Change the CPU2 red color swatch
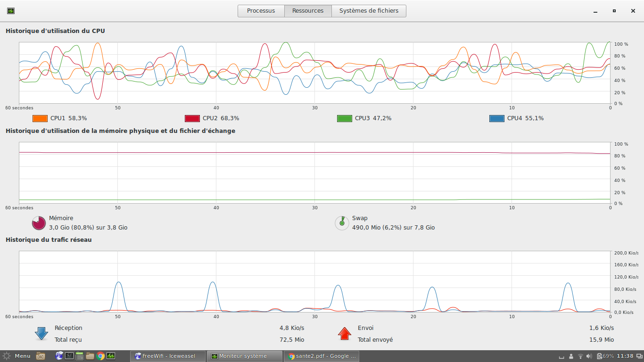This screenshot has height=362, width=644. 192,118
